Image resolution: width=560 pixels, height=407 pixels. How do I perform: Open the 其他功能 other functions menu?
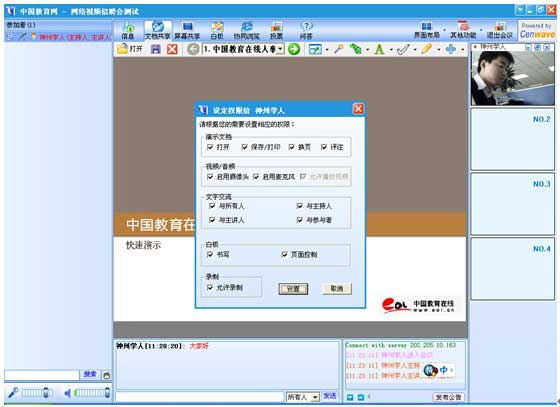tap(463, 30)
